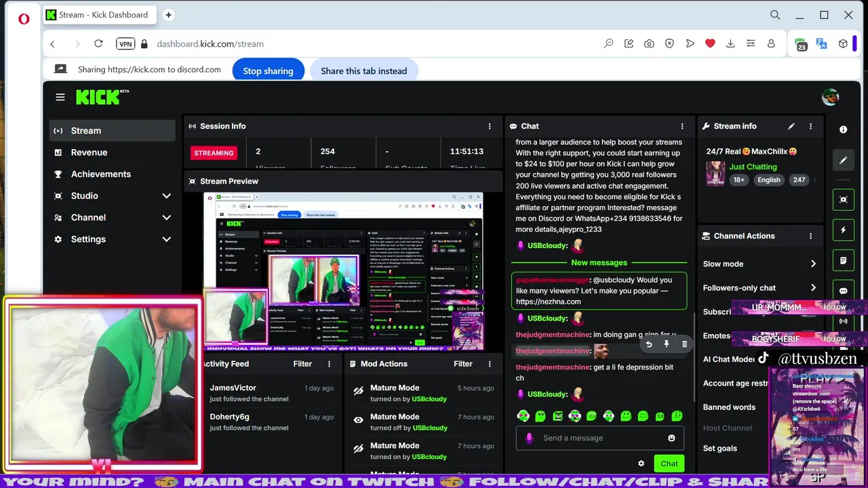
Task: Click username papalhomecominggr in chat
Action: coord(553,280)
